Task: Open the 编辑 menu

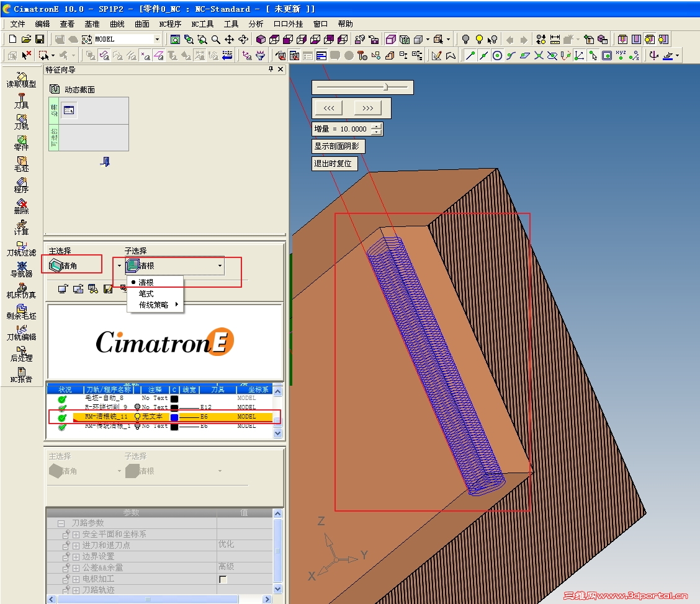Action: pos(42,24)
